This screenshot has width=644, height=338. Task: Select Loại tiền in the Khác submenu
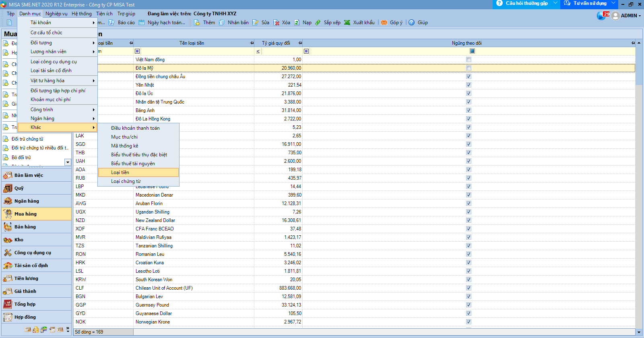click(x=138, y=172)
